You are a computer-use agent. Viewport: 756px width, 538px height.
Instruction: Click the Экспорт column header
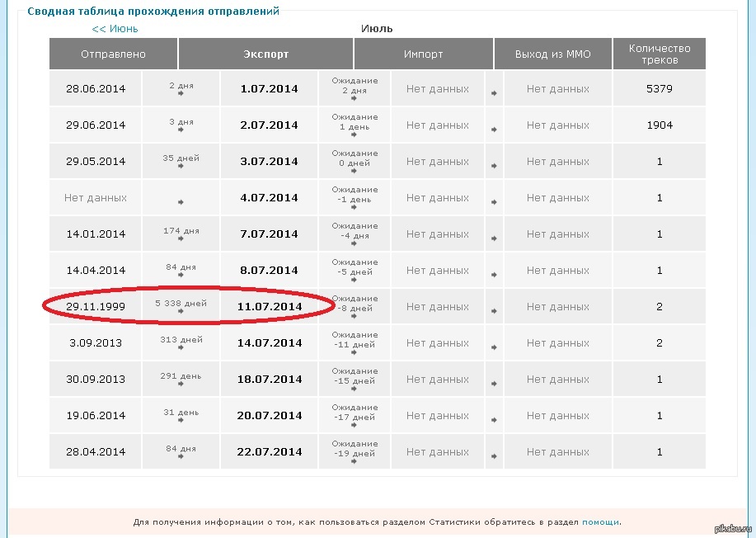pos(265,54)
